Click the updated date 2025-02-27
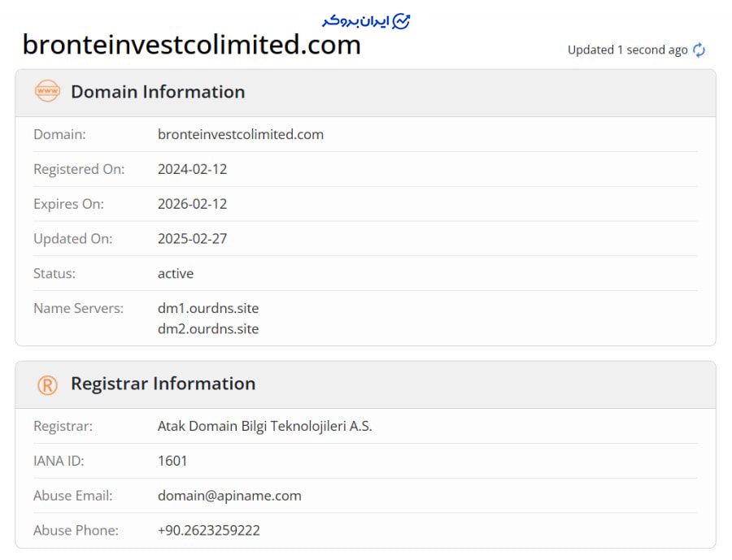The height and width of the screenshot is (560, 732). (x=192, y=238)
